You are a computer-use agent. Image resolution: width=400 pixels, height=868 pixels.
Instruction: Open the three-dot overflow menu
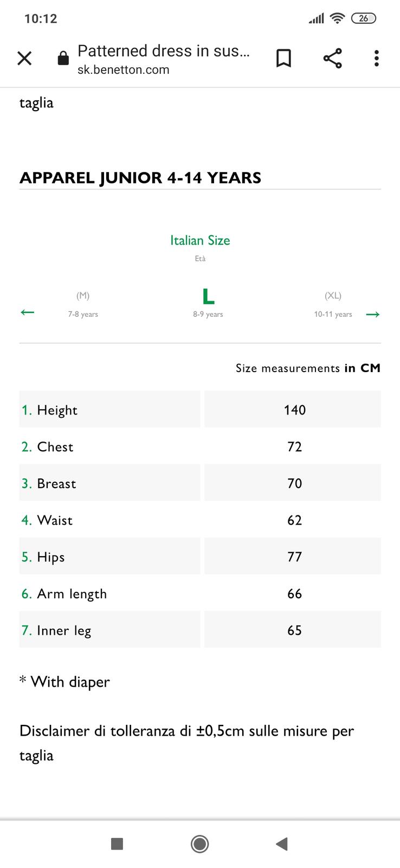point(376,59)
